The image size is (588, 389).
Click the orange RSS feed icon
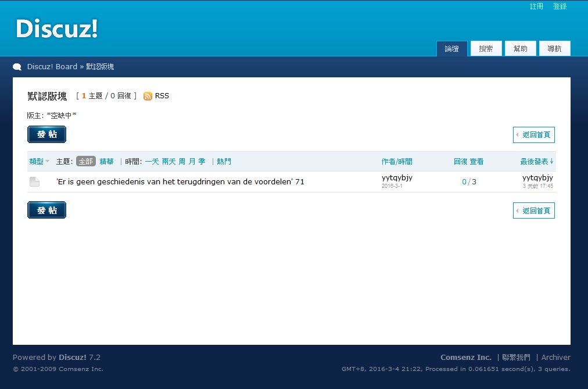pyautogui.click(x=148, y=96)
